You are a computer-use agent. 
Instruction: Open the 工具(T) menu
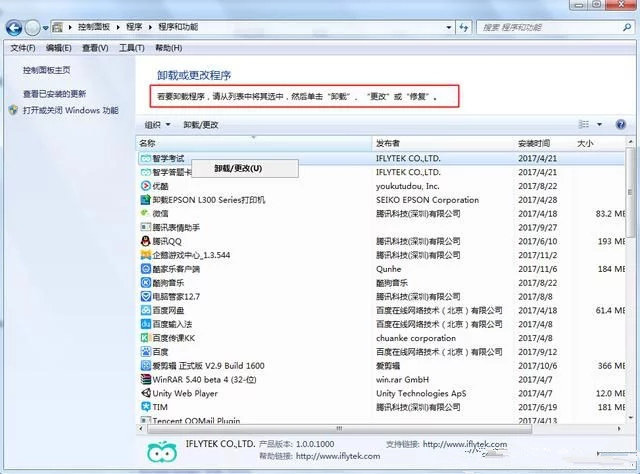[131, 48]
